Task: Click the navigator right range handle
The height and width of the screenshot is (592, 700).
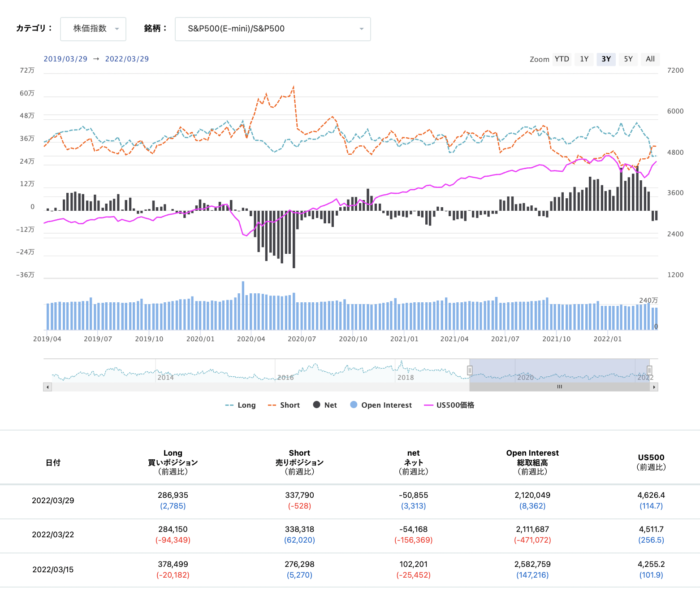Action: click(x=649, y=370)
